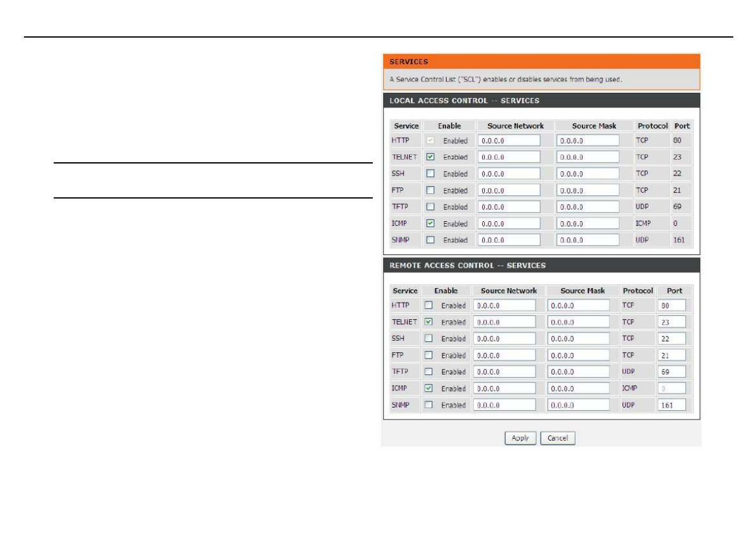Edit remote TELNET Source Mask field
The width and height of the screenshot is (756, 536).
[x=579, y=322]
